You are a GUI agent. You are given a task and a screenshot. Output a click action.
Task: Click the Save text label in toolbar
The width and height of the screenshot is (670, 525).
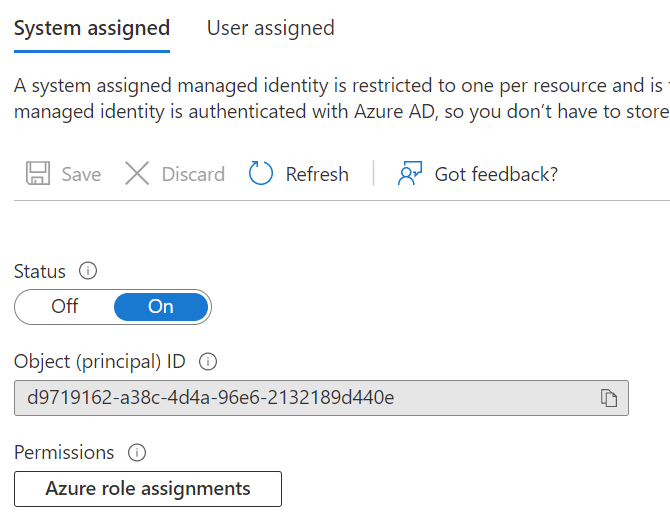81,174
